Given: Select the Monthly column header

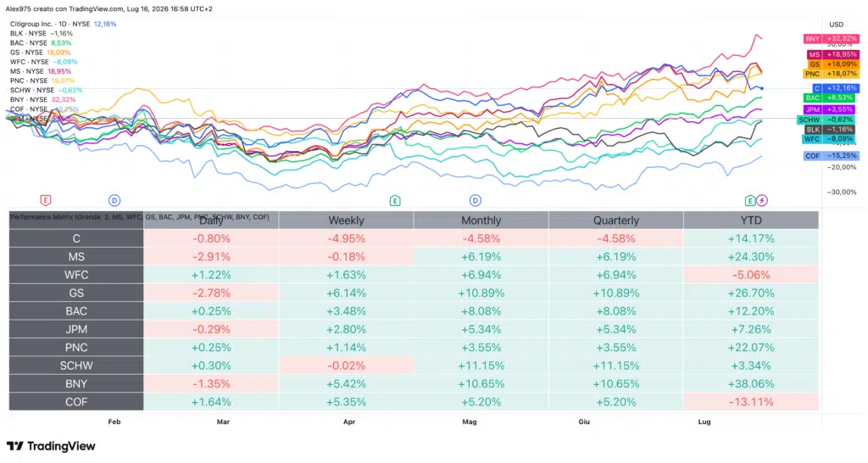Looking at the screenshot, I should [x=481, y=220].
